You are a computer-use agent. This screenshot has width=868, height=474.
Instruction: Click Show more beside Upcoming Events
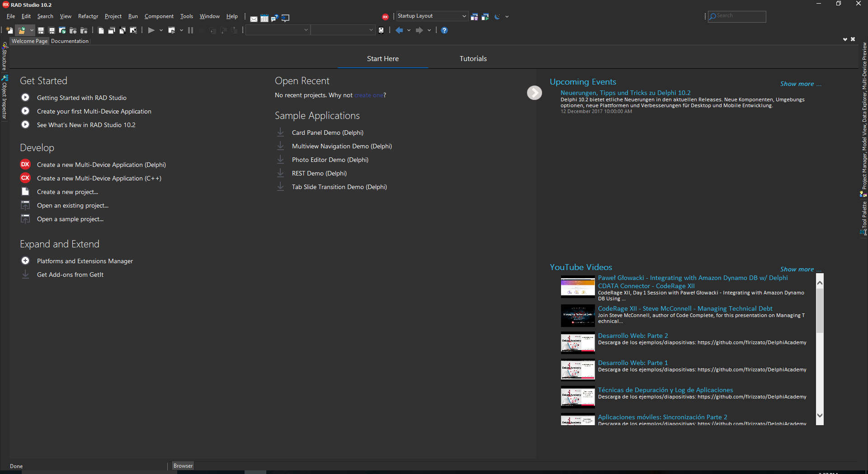pyautogui.click(x=801, y=84)
